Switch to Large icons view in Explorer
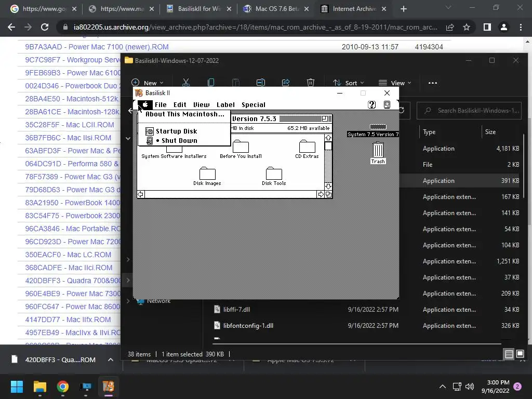Viewport: 532px width, 399px height. (520, 354)
